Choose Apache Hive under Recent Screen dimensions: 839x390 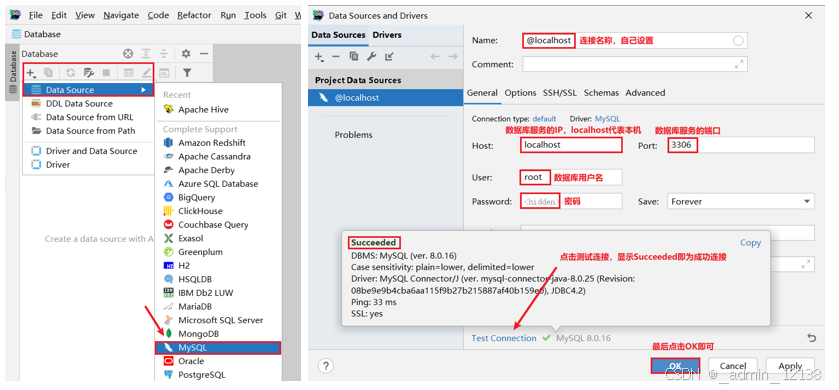(218, 110)
